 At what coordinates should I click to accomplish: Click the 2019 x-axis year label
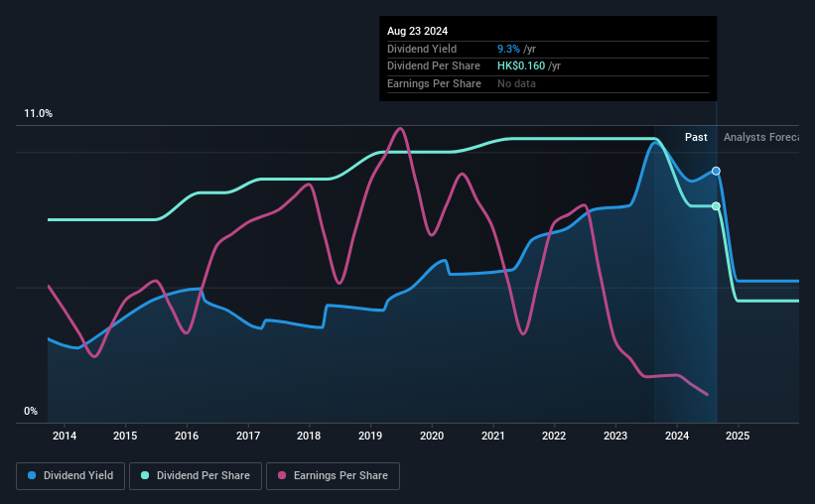pos(370,436)
